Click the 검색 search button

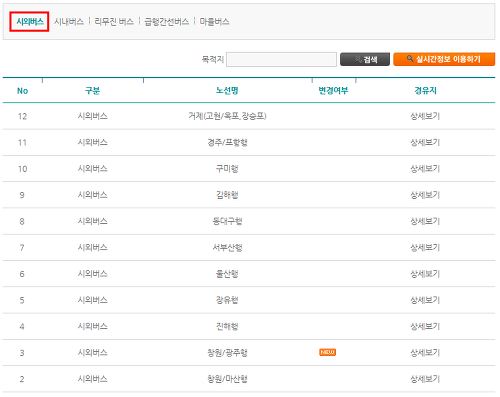365,59
